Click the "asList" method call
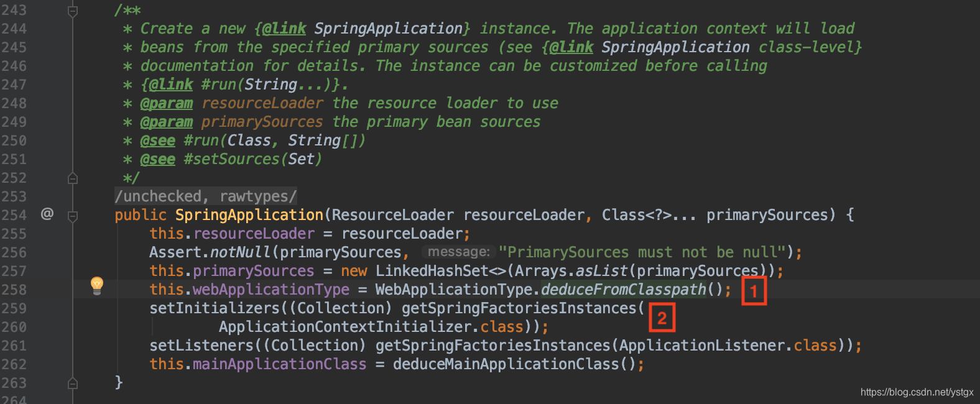The height and width of the screenshot is (404, 980). (x=602, y=271)
